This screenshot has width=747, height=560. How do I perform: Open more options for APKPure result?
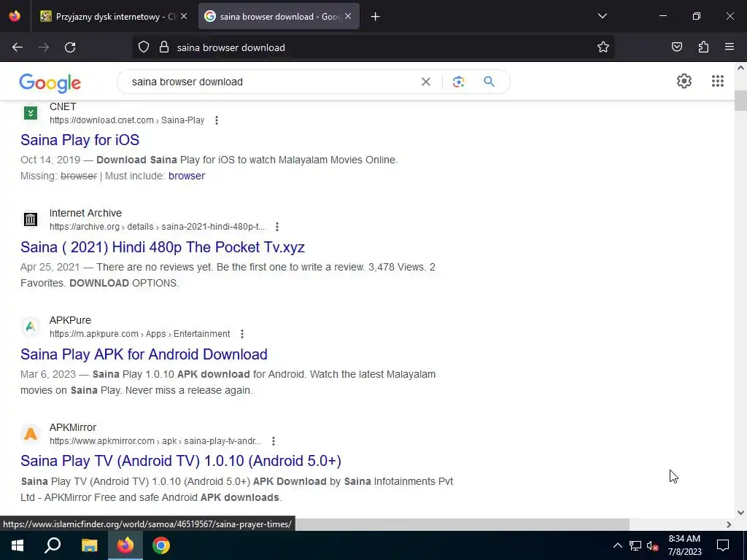click(x=242, y=334)
